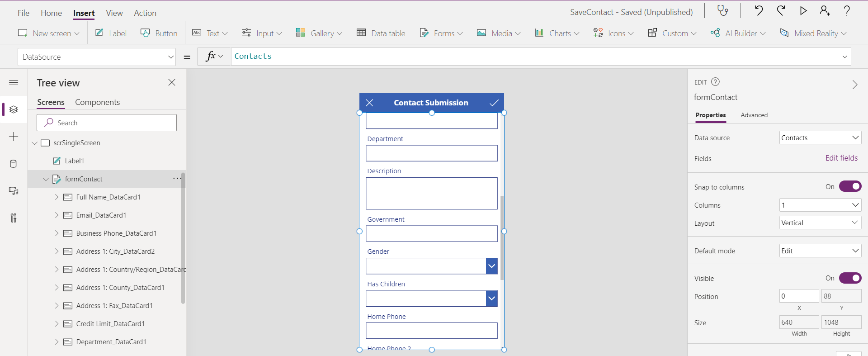The width and height of the screenshot is (868, 356).
Task: Open the Mixed Reality dropdown
Action: (x=813, y=33)
